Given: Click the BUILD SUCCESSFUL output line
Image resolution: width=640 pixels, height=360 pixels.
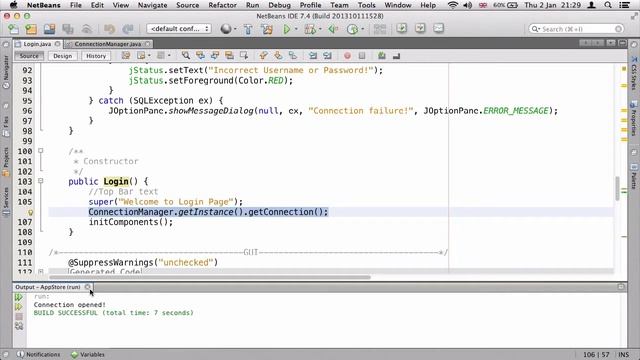Looking at the screenshot, I should [x=113, y=313].
